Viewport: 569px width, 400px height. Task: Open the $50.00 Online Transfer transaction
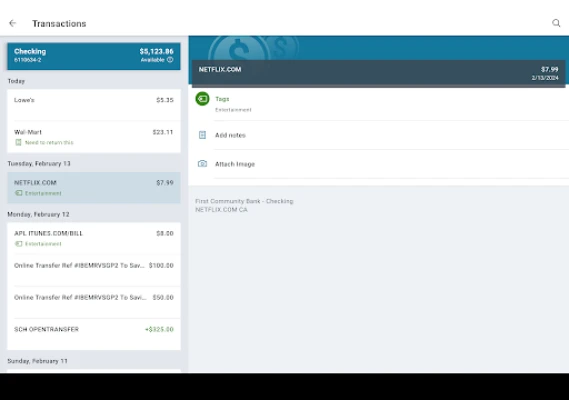[x=94, y=302]
